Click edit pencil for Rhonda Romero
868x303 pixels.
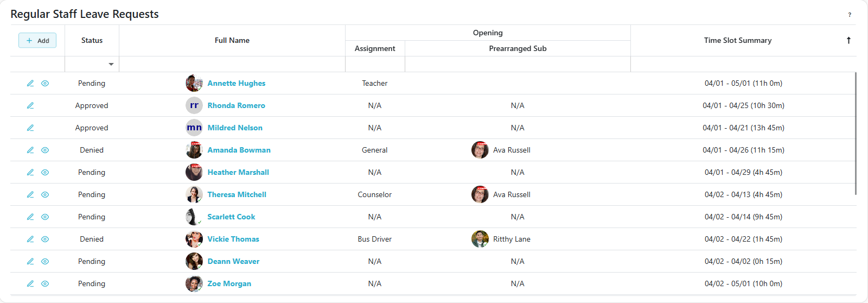30,105
